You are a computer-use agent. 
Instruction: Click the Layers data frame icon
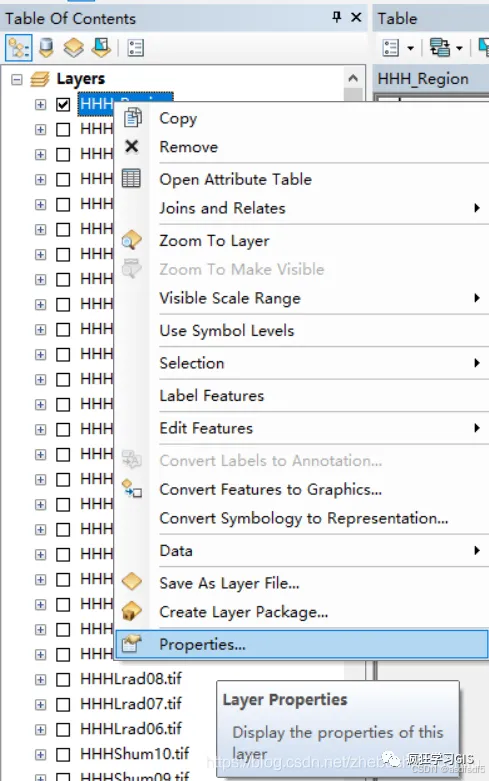(40, 79)
